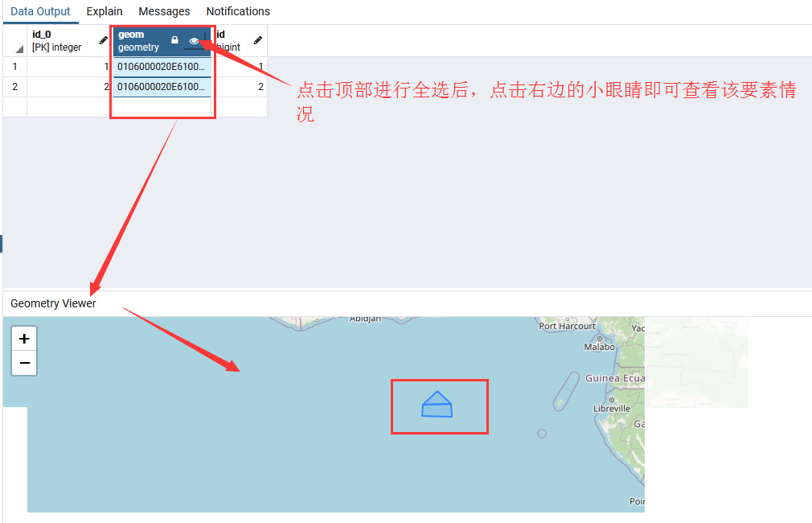Toggle the lock icon on geom column header

click(173, 40)
